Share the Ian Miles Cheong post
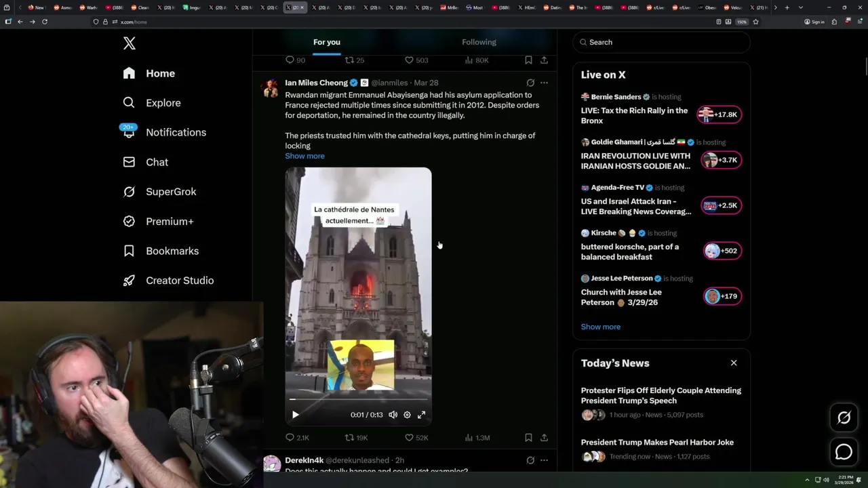Screen dimensions: 868x488 (x=544, y=438)
